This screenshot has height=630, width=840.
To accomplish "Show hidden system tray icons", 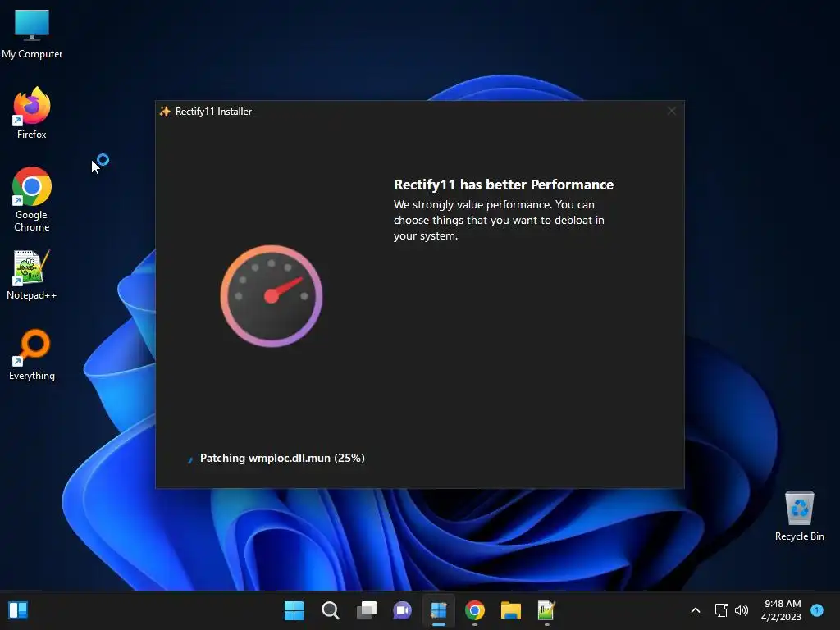I will (696, 610).
